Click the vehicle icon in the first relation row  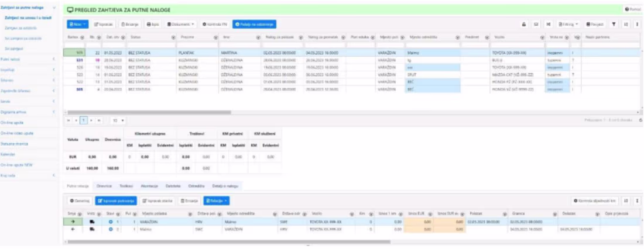pyautogui.click(x=92, y=222)
